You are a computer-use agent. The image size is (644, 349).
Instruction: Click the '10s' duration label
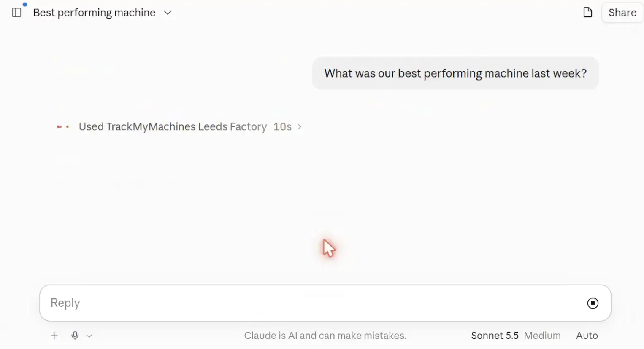[282, 127]
